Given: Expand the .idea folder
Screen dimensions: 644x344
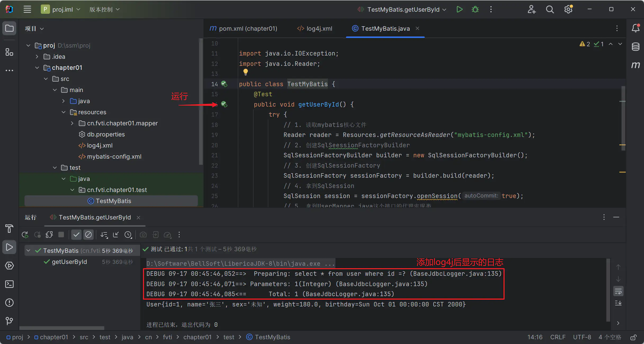Looking at the screenshot, I should coord(37,57).
